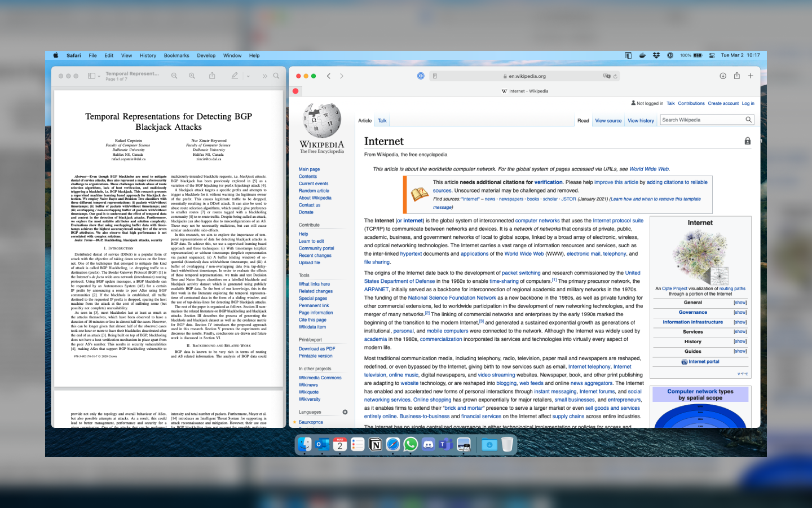Image resolution: width=812 pixels, height=508 pixels.
Task: Open the Apple menu
Action: pyautogui.click(x=56, y=55)
